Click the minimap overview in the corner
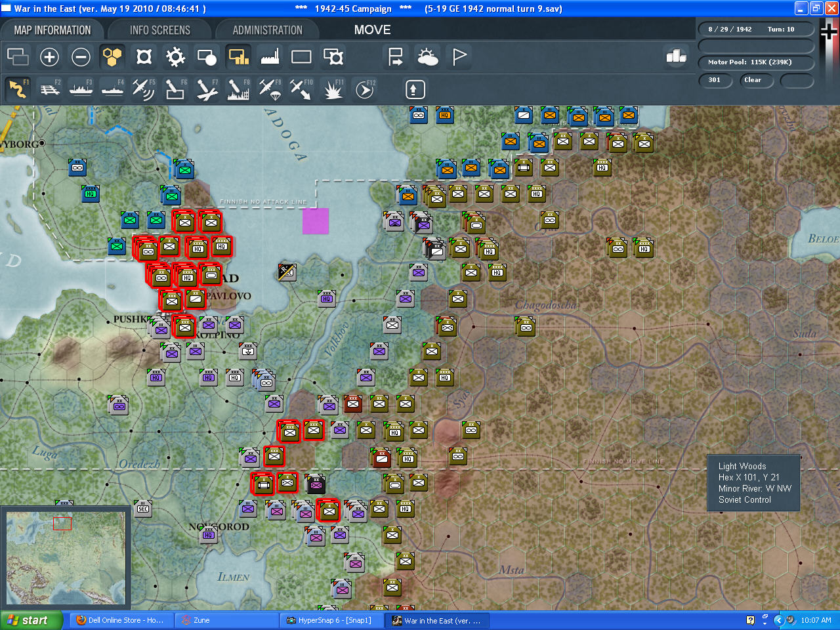The height and width of the screenshot is (630, 840). tap(66, 558)
